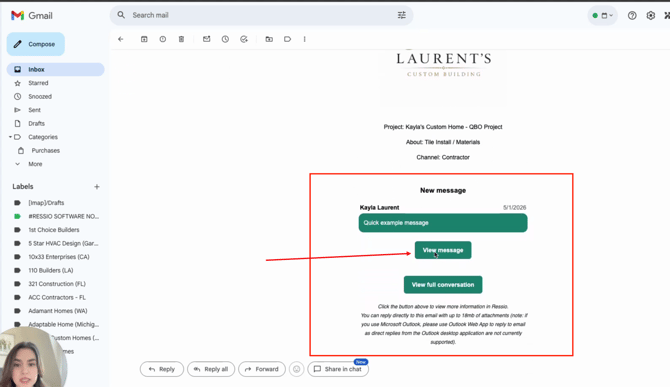Open the 321 Construction (FL) label

[x=56, y=284]
